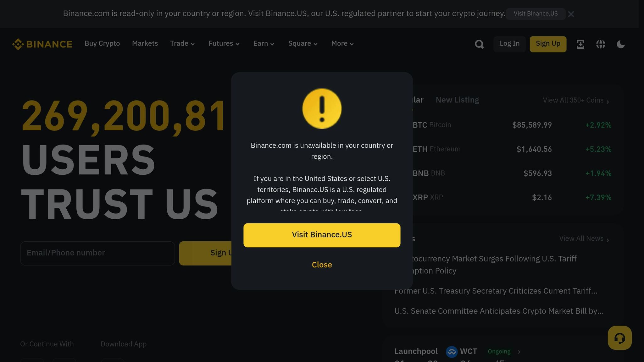The width and height of the screenshot is (644, 362).
Task: Click the Visit Binance.US button
Action: click(x=322, y=235)
